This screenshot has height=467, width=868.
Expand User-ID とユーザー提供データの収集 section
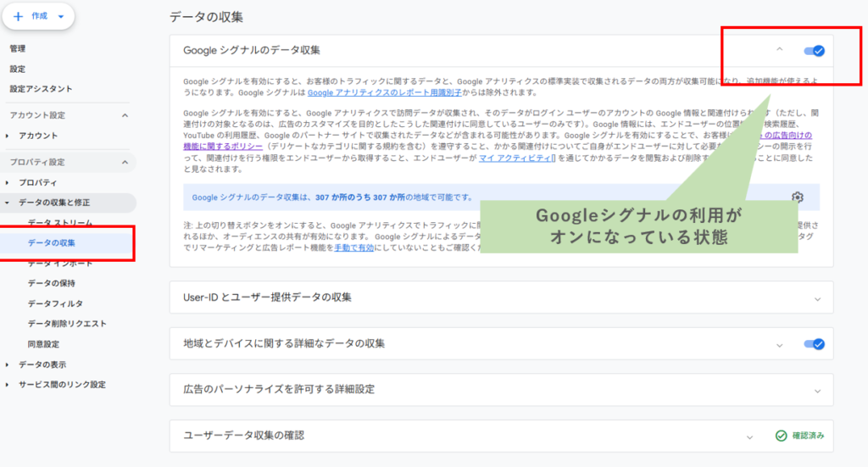817,298
